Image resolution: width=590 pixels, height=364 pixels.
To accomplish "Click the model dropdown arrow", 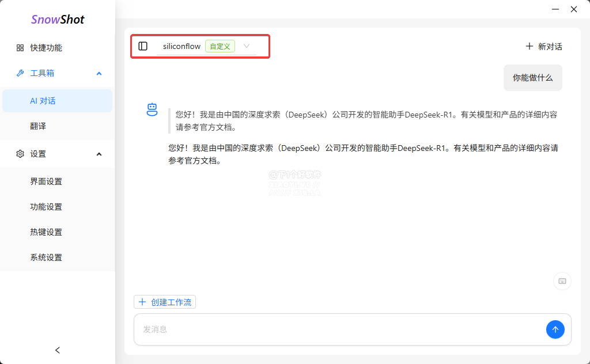I will point(247,46).
